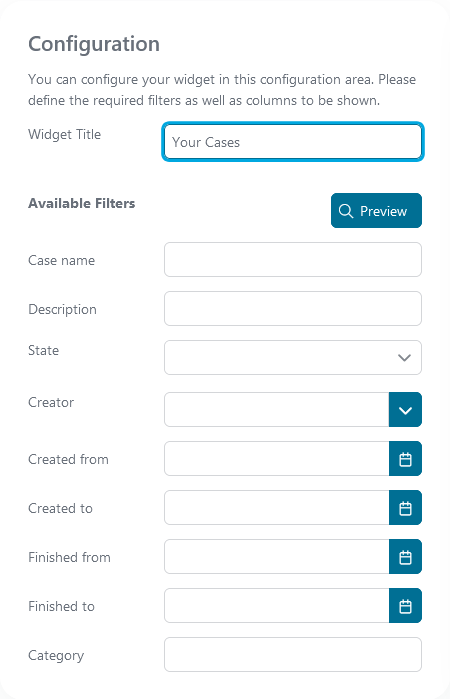Click the Created to date field

pos(277,508)
